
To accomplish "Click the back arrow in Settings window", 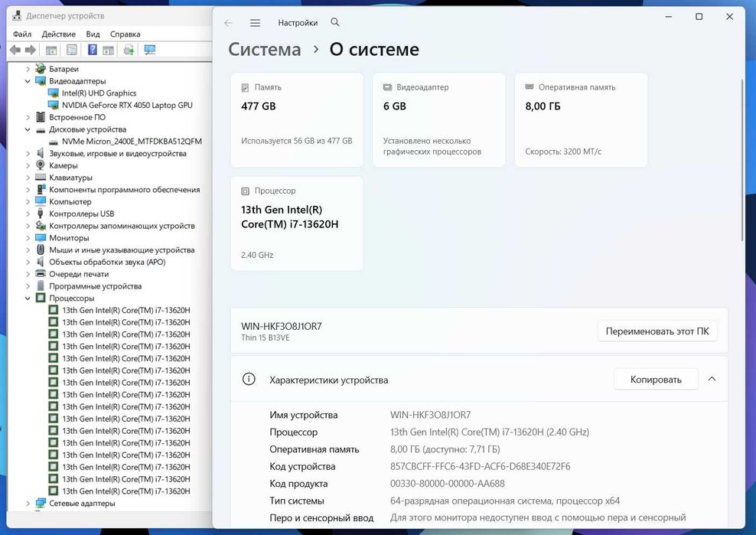I will [x=229, y=23].
